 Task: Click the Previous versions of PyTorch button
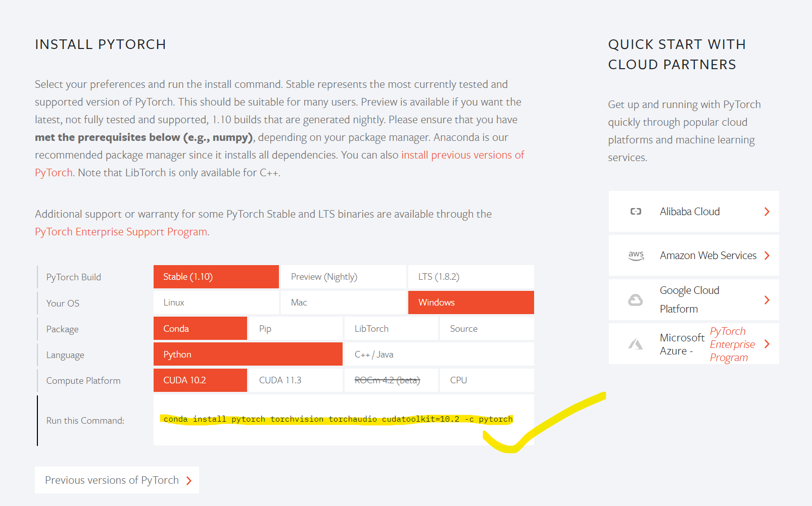[117, 480]
